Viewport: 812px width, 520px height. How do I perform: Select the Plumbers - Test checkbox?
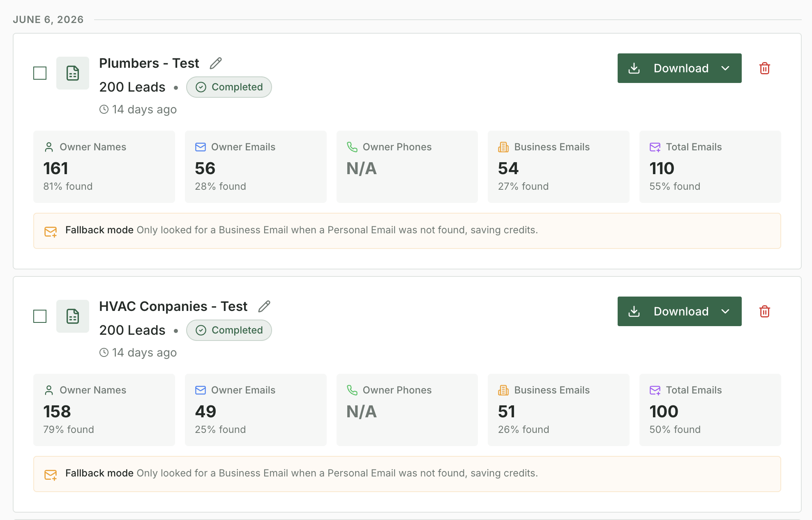click(x=40, y=73)
